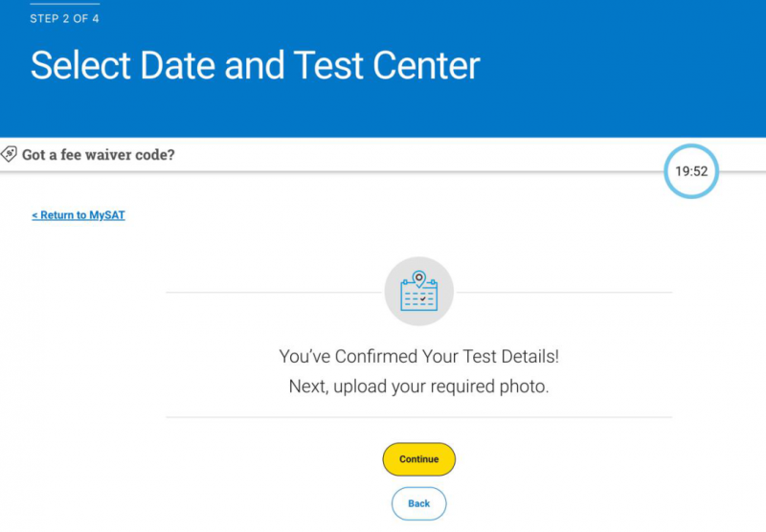The height and width of the screenshot is (532, 766).
Task: Follow the Return to MySAT link
Action: click(x=79, y=215)
